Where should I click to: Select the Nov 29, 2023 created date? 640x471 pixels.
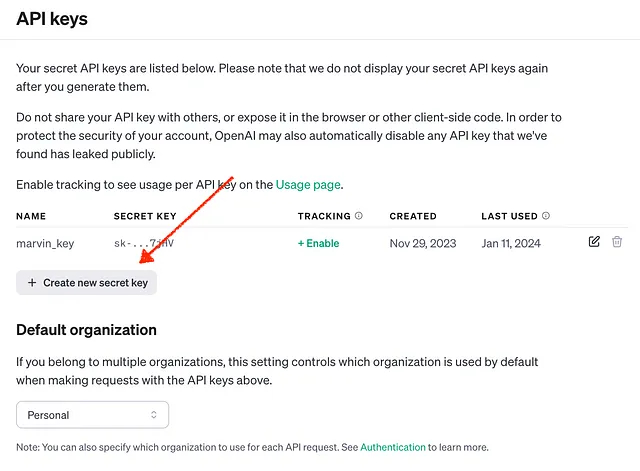(x=422, y=243)
